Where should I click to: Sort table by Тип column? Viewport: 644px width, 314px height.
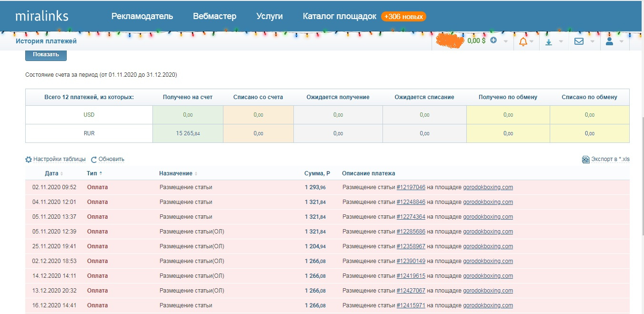point(95,173)
